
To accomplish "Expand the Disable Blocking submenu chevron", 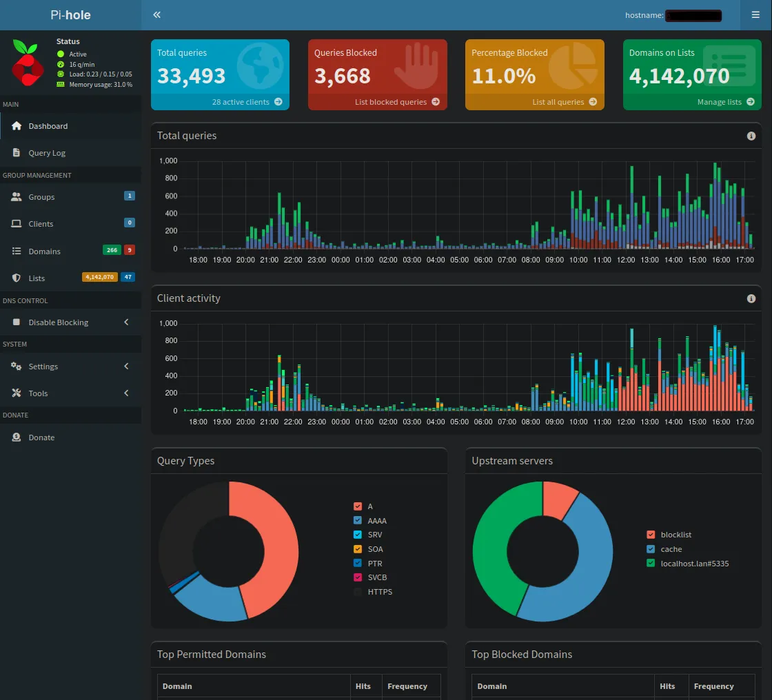I will pos(127,322).
